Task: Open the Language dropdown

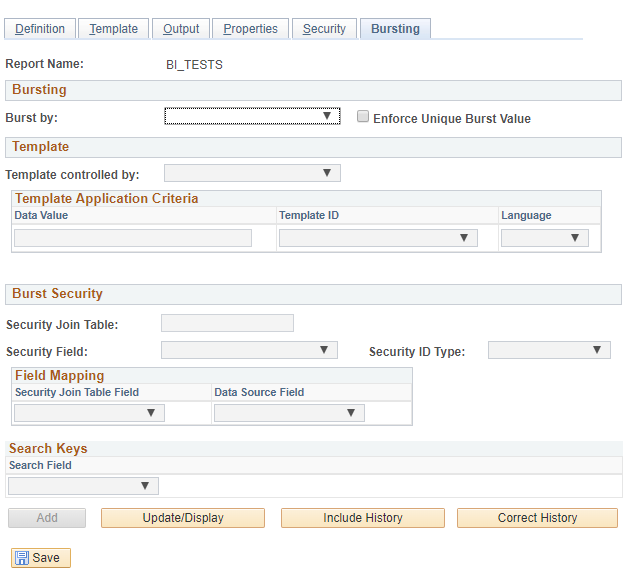Action: (544, 238)
